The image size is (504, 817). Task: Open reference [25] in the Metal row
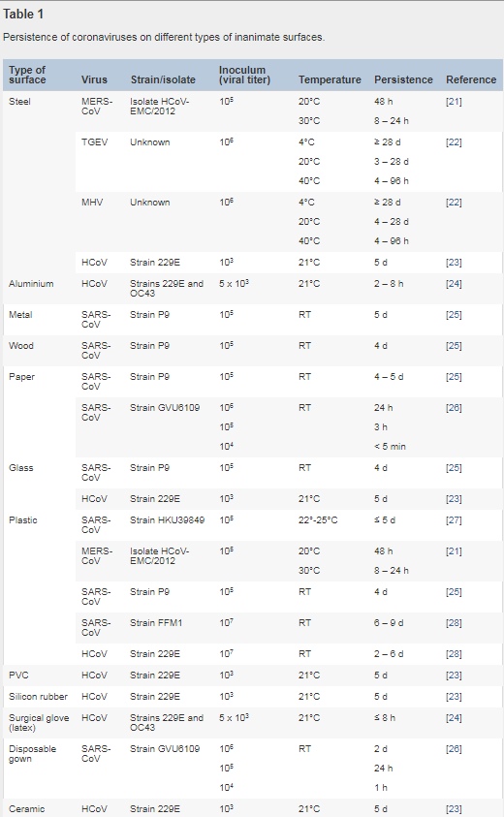[x=454, y=315]
